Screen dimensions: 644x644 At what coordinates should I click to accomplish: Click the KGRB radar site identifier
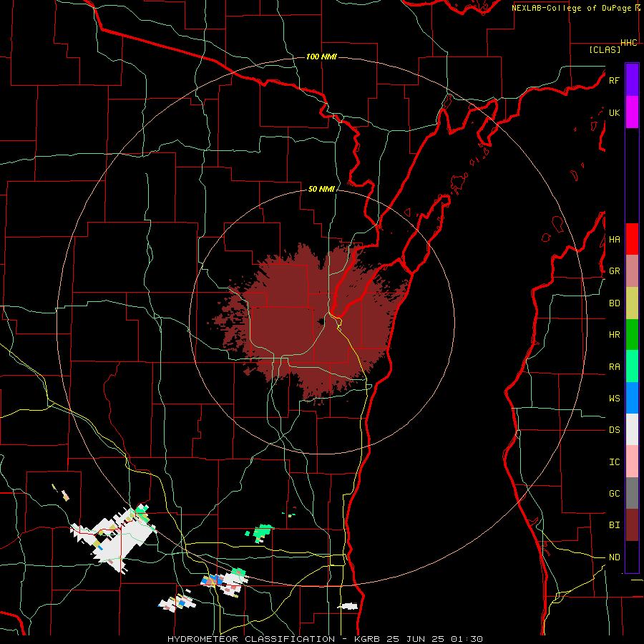tap(368, 639)
